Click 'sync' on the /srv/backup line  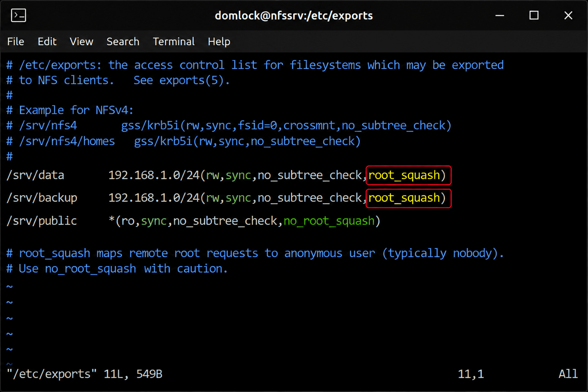tap(238, 198)
